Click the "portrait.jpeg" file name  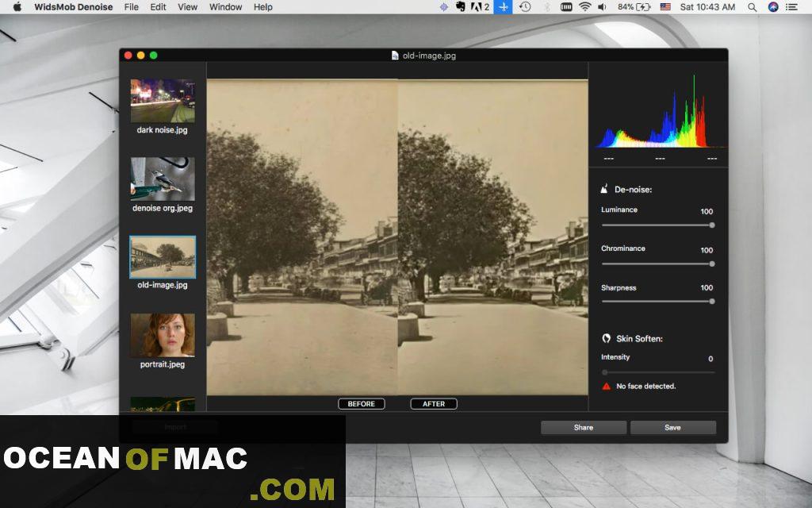pyautogui.click(x=162, y=364)
